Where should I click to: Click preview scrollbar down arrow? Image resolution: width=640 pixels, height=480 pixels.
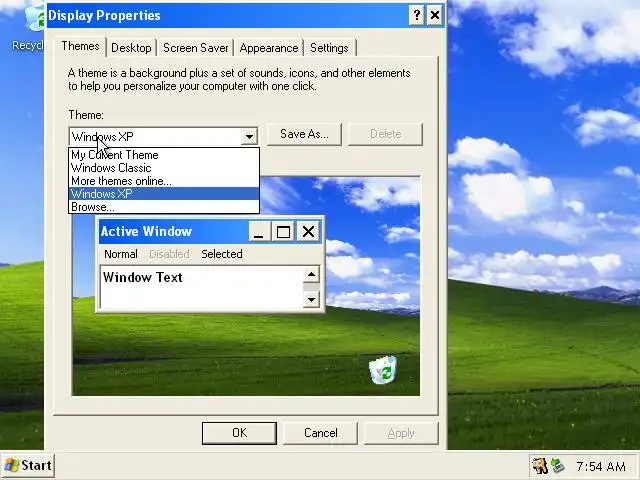pos(311,300)
